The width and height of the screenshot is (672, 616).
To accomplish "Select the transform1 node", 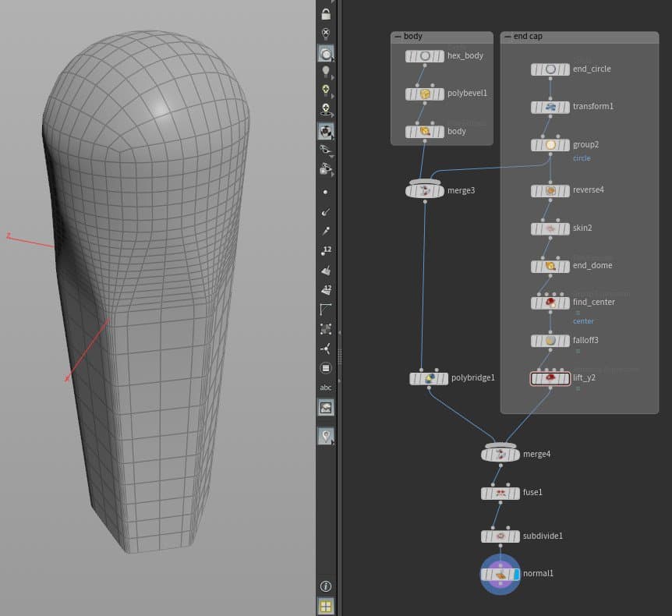I will (550, 107).
